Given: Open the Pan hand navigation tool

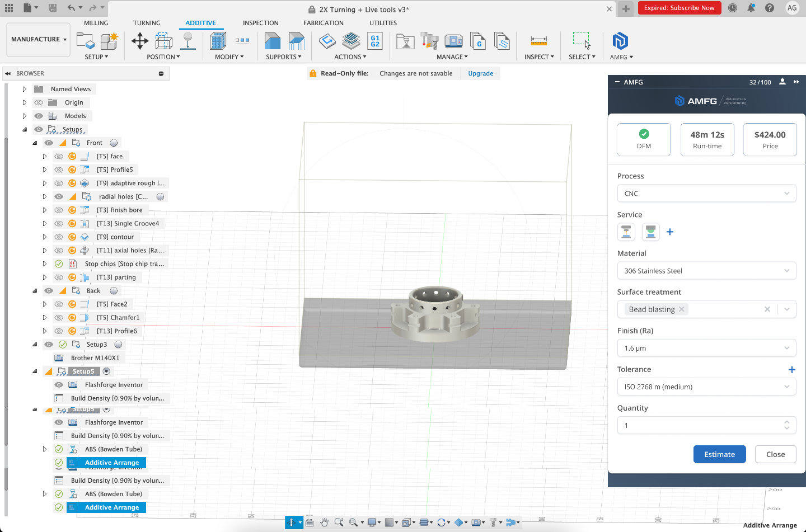Looking at the screenshot, I should [324, 522].
